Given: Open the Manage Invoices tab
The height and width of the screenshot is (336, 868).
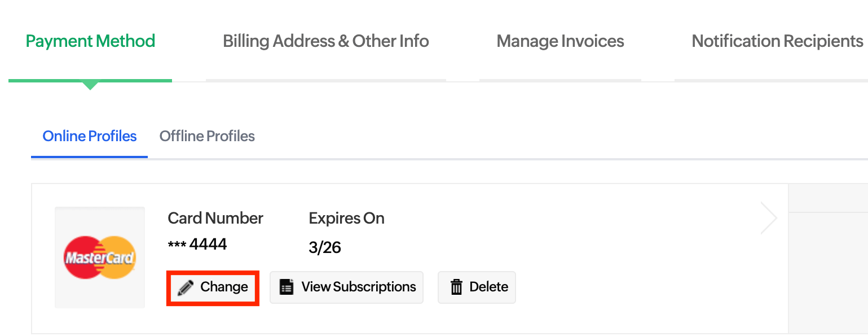Looking at the screenshot, I should point(559,41).
